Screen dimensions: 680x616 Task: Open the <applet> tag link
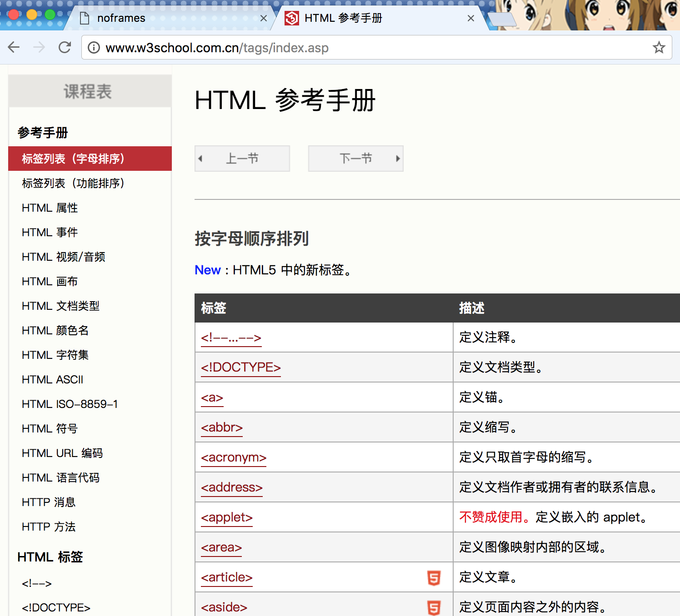(227, 517)
